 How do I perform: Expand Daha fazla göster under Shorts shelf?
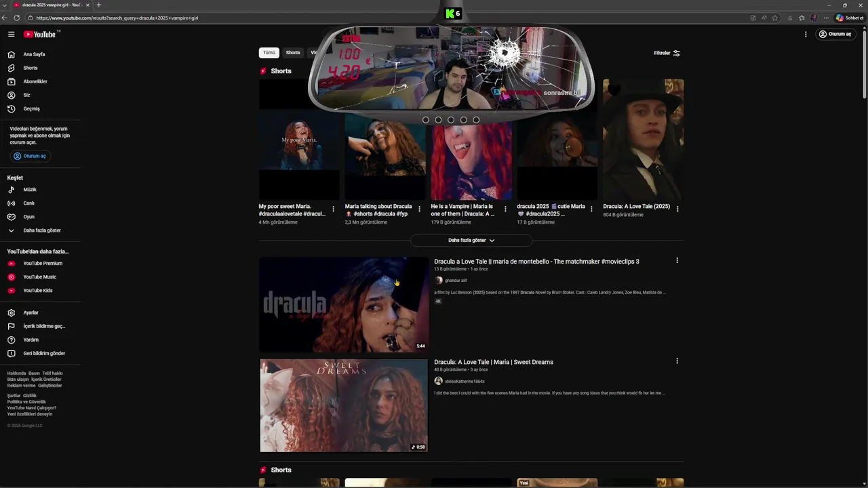point(471,240)
